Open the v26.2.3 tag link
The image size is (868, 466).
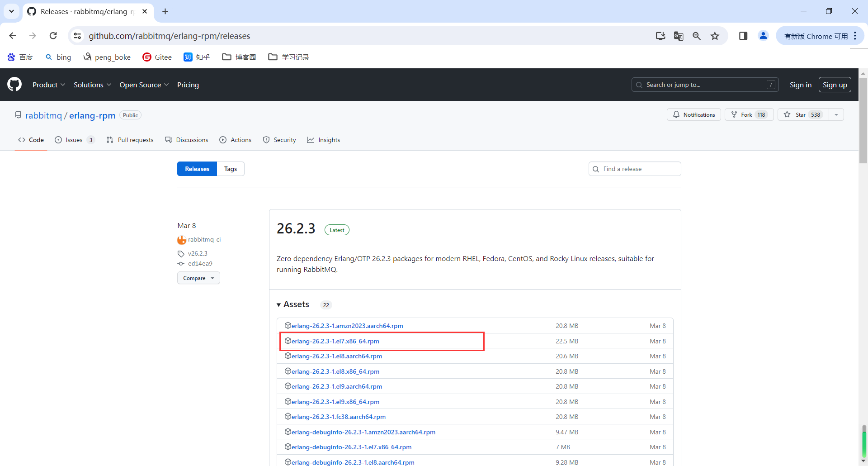point(198,253)
